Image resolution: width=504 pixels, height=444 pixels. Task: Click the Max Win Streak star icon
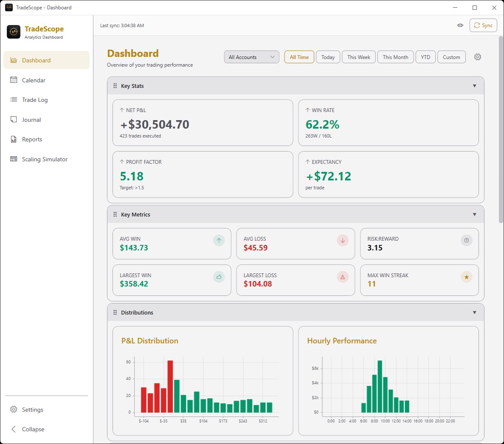point(466,277)
